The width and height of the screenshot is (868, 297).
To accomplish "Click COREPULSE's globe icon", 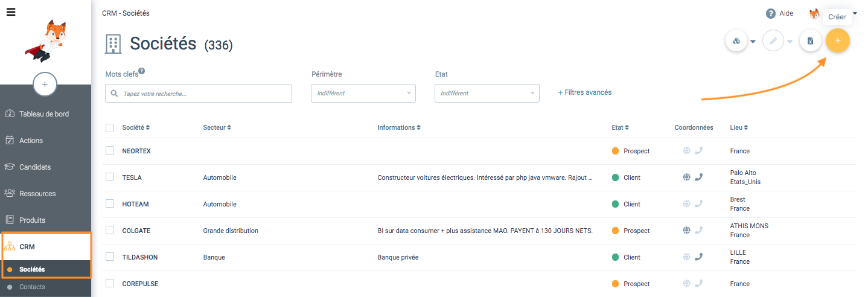I will pos(686,284).
